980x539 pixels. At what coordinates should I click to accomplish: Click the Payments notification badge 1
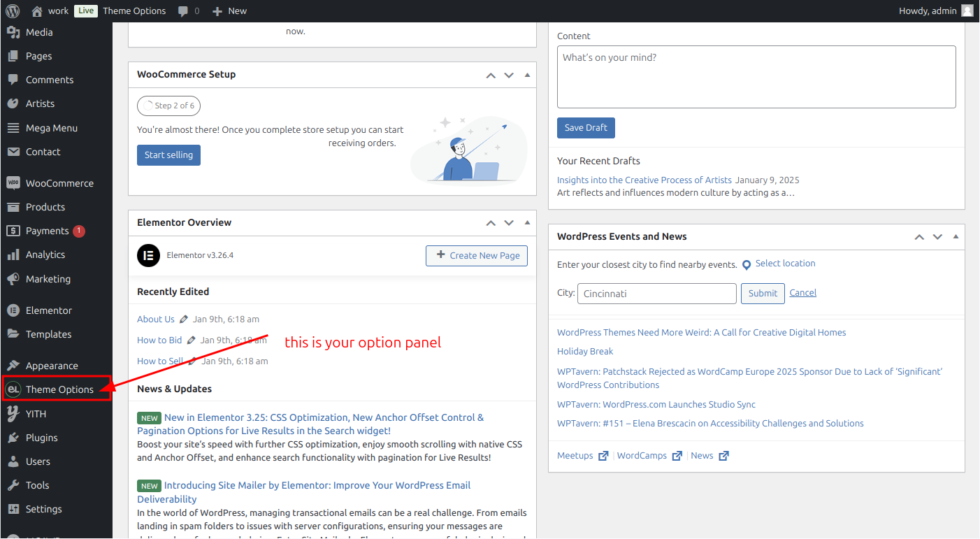pos(79,231)
